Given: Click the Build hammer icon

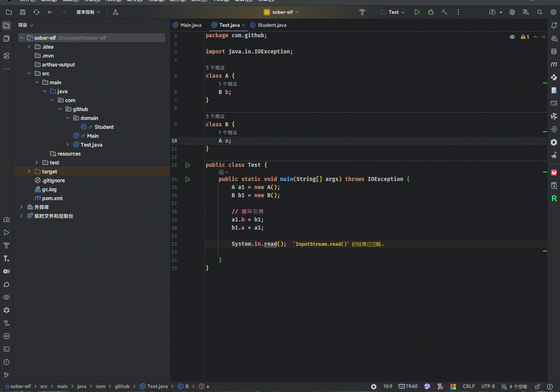Looking at the screenshot, I should (445, 12).
